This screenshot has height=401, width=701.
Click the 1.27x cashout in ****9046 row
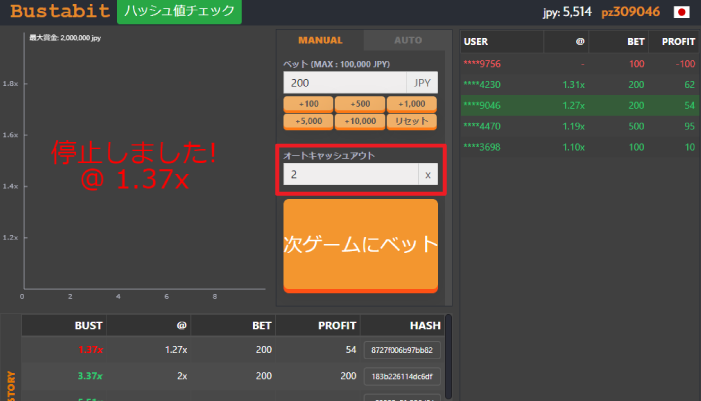point(574,106)
